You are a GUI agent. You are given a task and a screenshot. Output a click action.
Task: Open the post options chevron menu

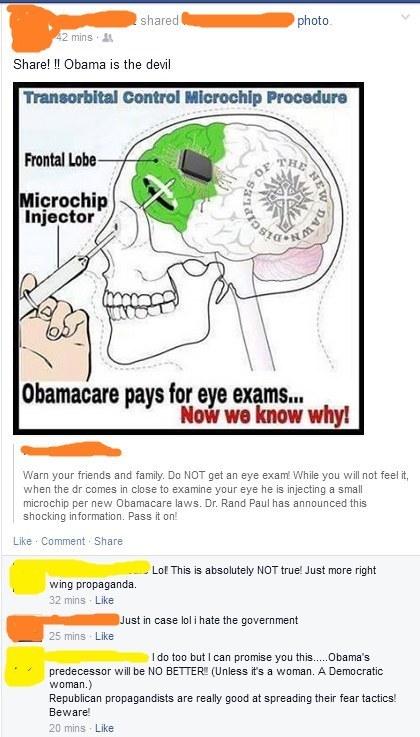(x=403, y=17)
